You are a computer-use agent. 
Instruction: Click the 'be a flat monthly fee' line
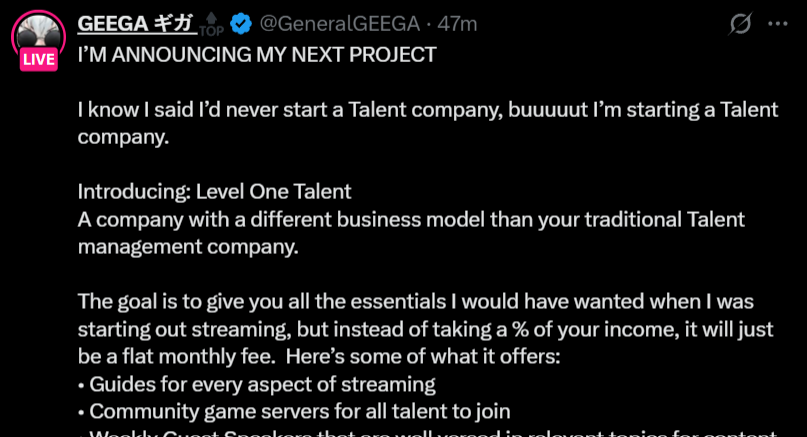[x=319, y=356]
